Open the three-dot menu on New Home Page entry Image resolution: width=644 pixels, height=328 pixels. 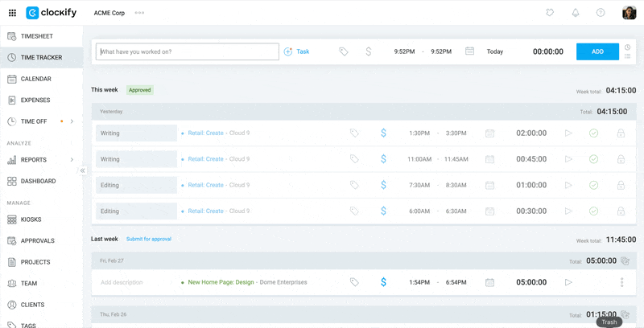[x=622, y=282]
